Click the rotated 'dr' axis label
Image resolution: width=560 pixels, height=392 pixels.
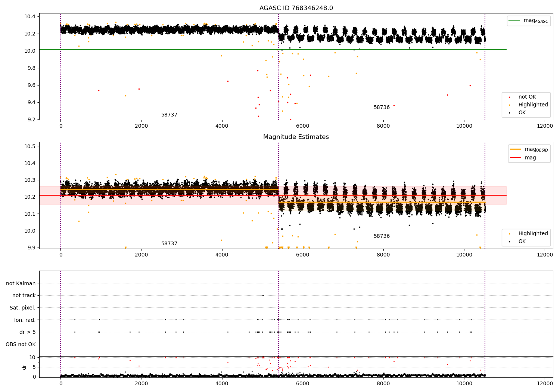(x=24, y=367)
